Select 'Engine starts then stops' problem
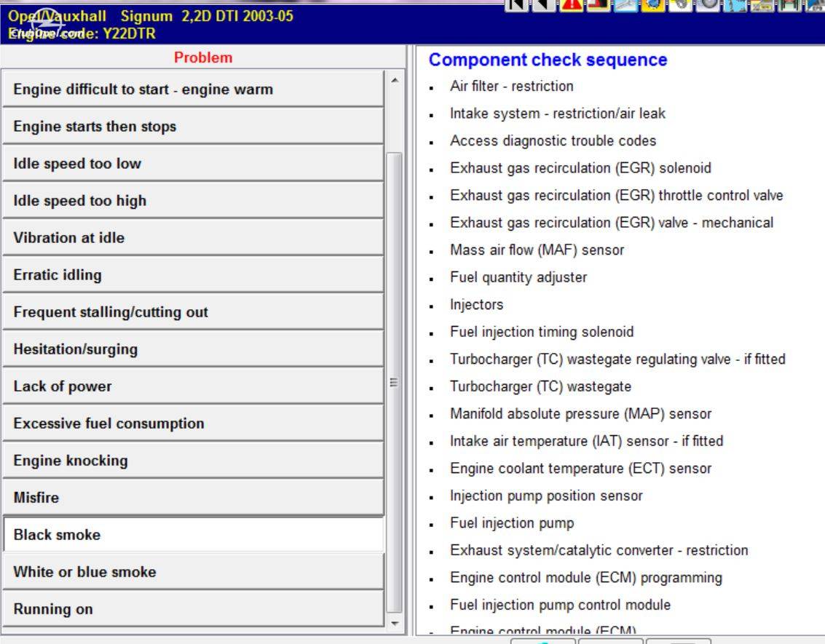825x644 pixels. (193, 126)
